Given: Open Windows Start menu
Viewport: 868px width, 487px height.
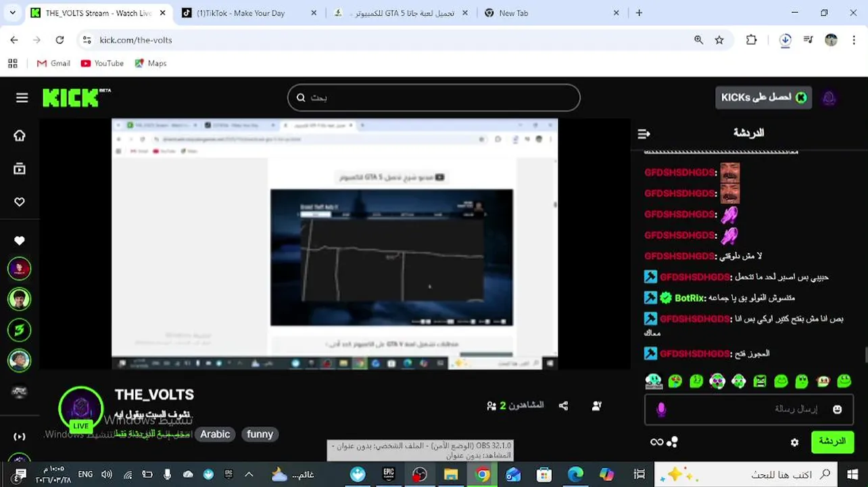Looking at the screenshot, I should click(852, 474).
